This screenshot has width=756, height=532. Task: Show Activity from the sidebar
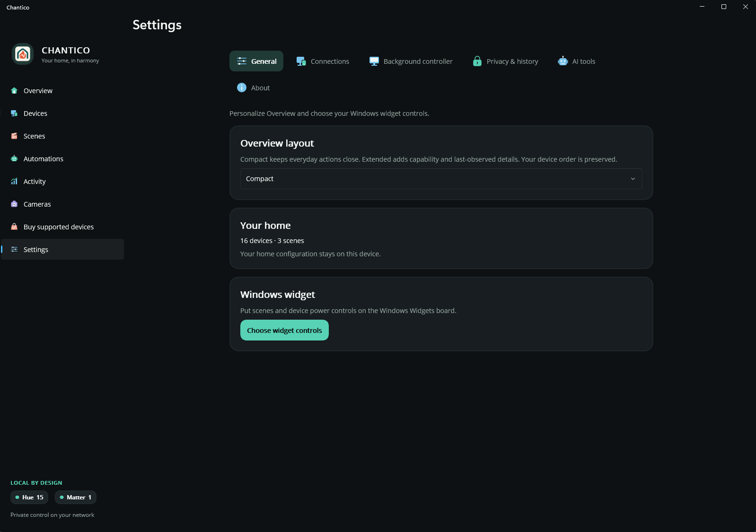coord(62,182)
